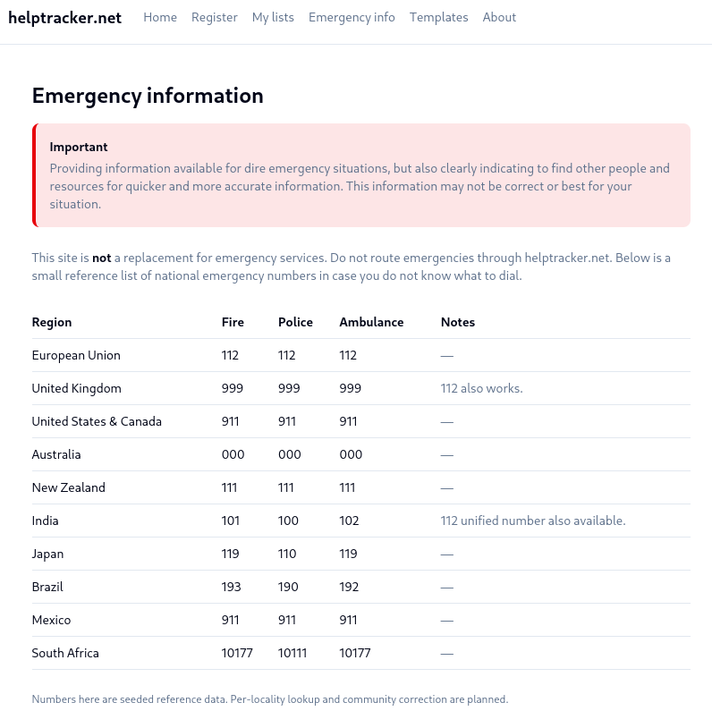Open the Register page link
712x728 pixels.
point(214,17)
